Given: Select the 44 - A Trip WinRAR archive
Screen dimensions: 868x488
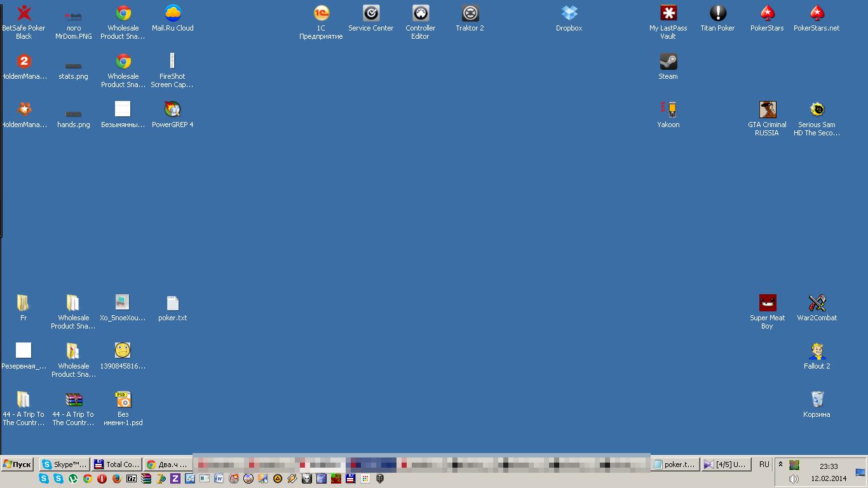Looking at the screenshot, I should 74,409.
